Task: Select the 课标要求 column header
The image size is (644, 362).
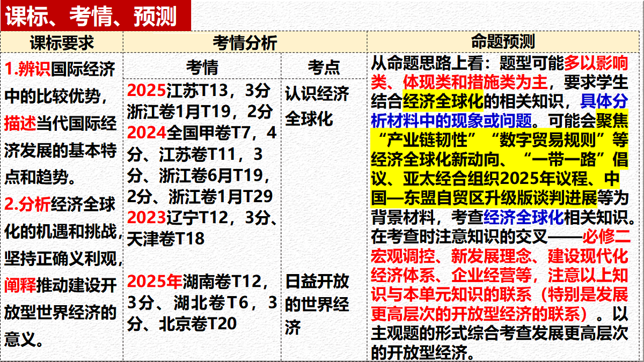Action: point(62,42)
